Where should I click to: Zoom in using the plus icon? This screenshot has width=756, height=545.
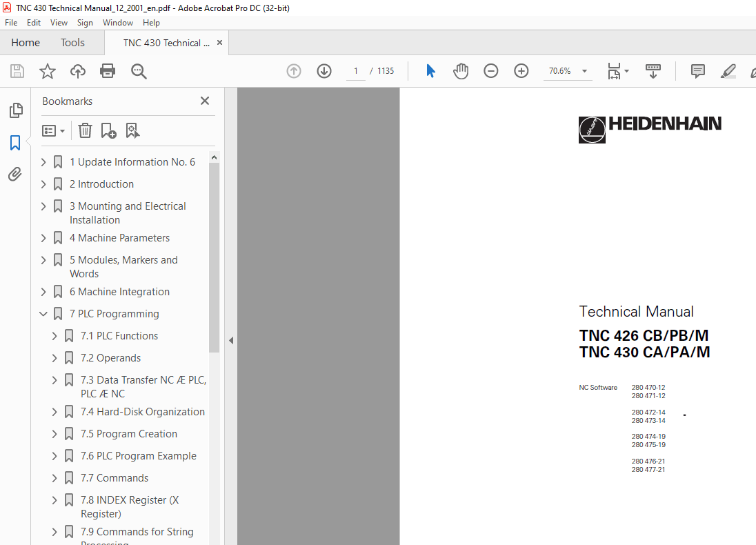[521, 70]
